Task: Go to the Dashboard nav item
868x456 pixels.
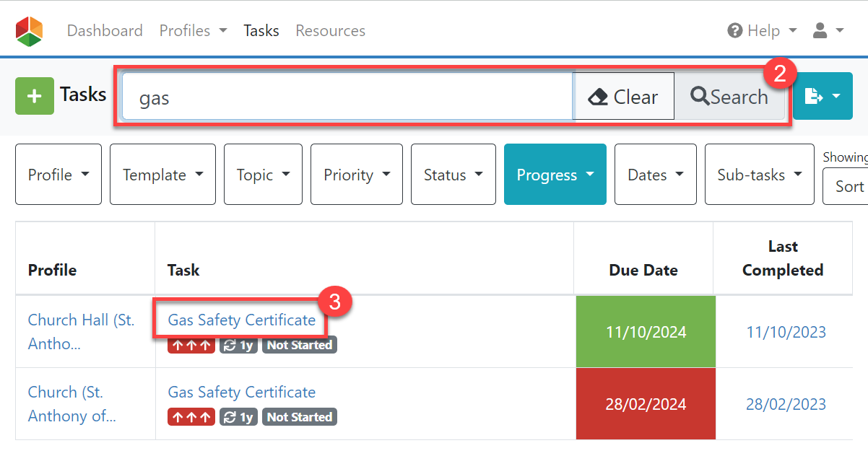Action: (105, 31)
